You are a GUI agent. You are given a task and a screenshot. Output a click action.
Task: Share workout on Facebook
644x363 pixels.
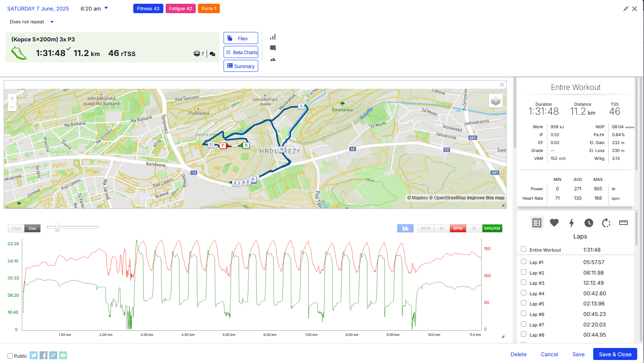click(x=44, y=355)
